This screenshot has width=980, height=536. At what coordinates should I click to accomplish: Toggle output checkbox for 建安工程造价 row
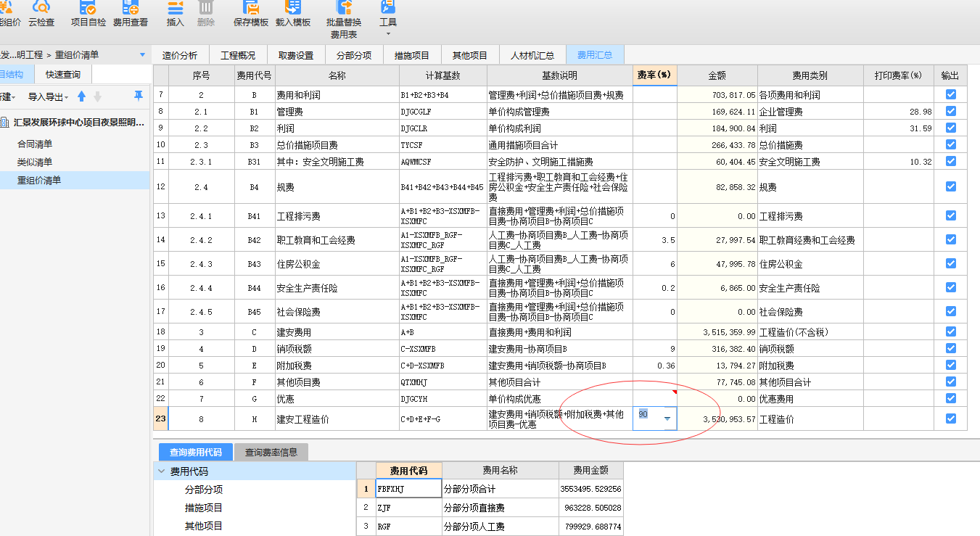point(950,419)
